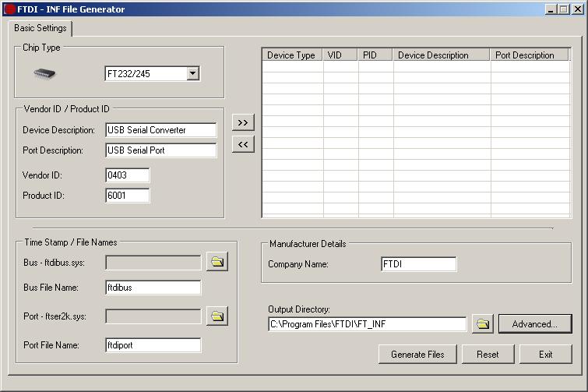Click the Device Description text field

160,130
